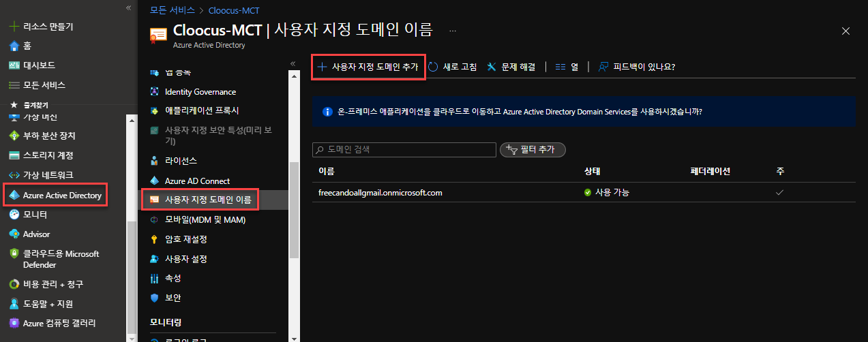Open 모든 서비스 breadcrumb link
The width and height of the screenshot is (868, 342).
173,10
